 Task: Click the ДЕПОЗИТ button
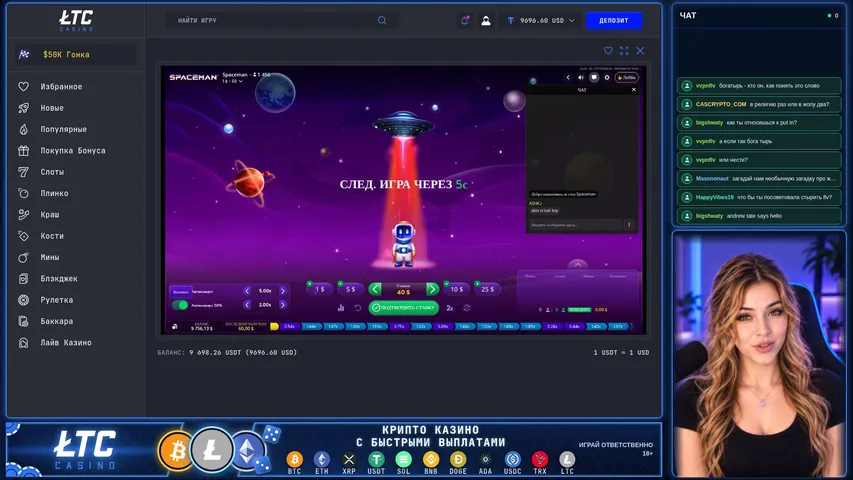[614, 21]
